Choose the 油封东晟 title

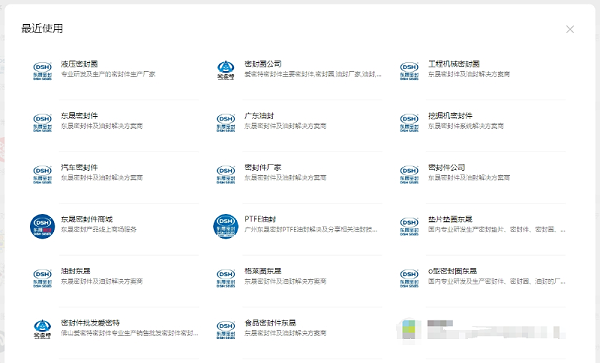tap(75, 271)
